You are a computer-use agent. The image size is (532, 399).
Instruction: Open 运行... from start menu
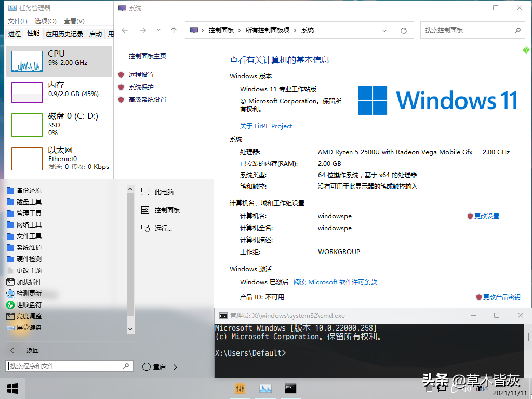click(x=157, y=229)
